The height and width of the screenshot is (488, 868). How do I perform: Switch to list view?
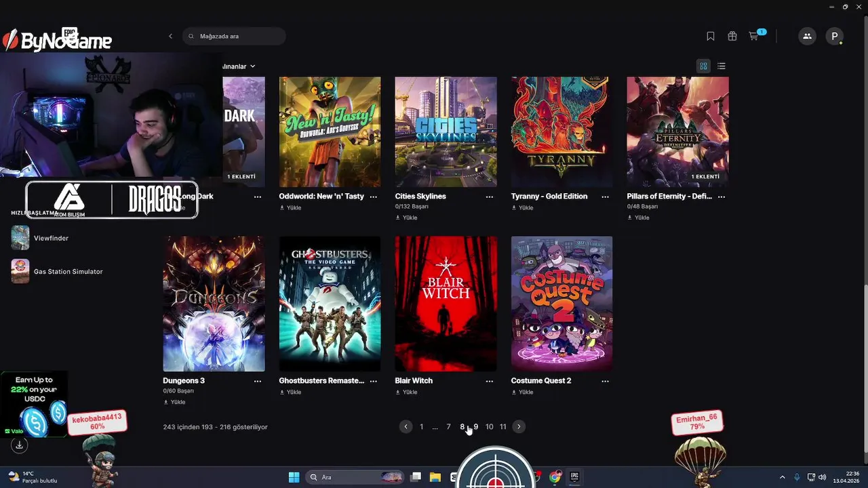[722, 66]
